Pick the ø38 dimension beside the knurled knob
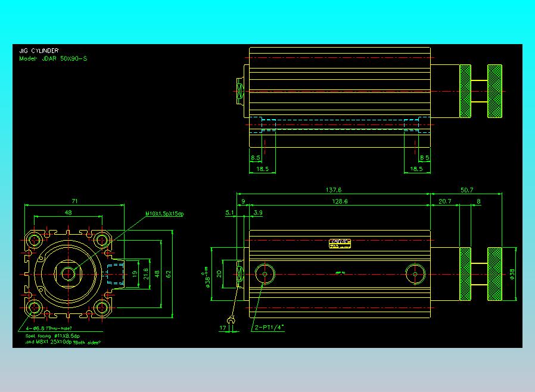Screen dimensions: 535x392 click(x=512, y=274)
